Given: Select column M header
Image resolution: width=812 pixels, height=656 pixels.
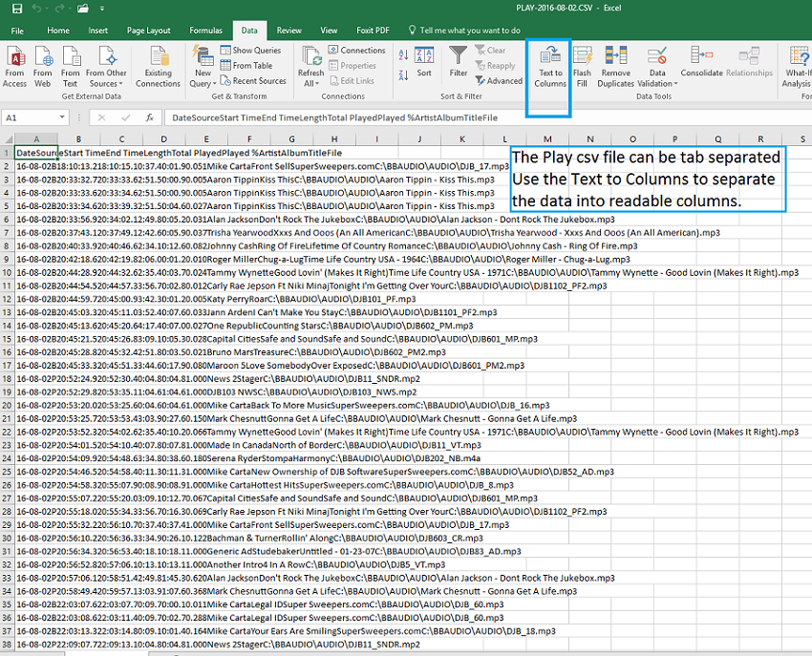Looking at the screenshot, I should (547, 138).
